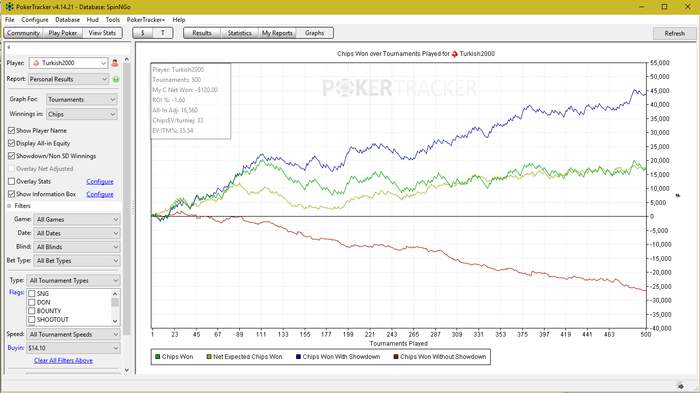This screenshot has height=393, width=700.
Task: Click the sidebar splitter handle
Action: 133,208
